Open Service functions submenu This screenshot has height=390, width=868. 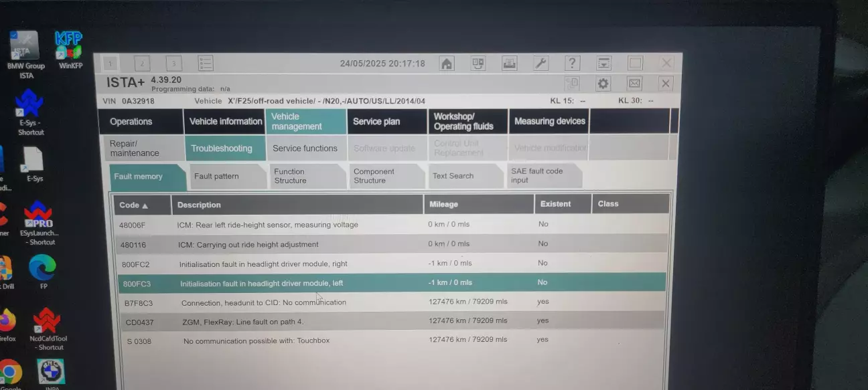point(306,149)
